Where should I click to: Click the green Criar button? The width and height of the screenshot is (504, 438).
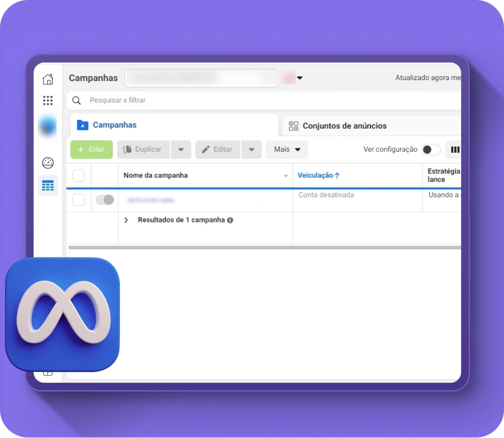click(91, 149)
